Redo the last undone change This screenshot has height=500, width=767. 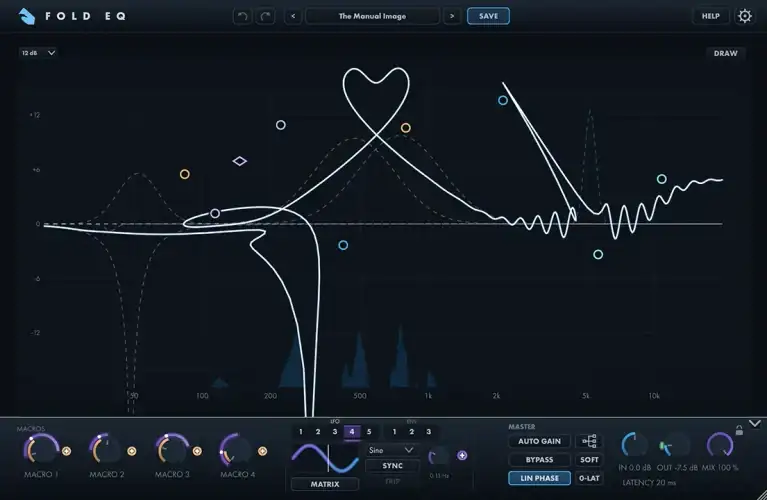[266, 16]
